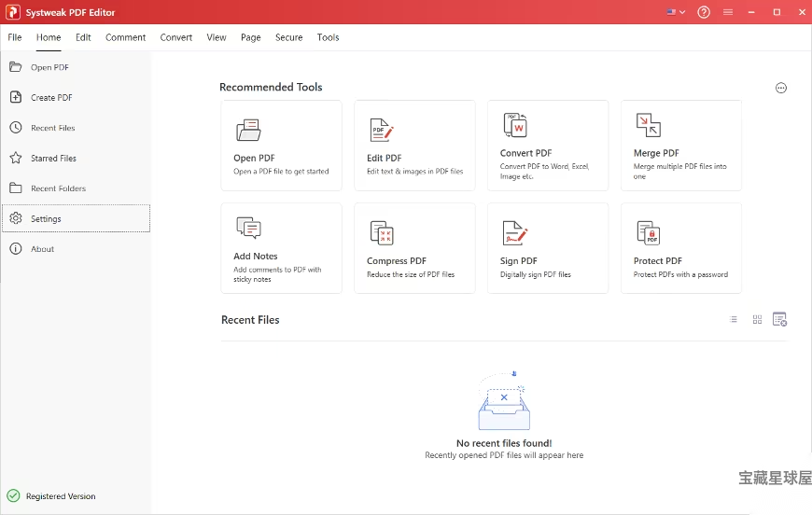Open Settings from the sidebar label
The height and width of the screenshot is (515, 812).
pyautogui.click(x=46, y=219)
